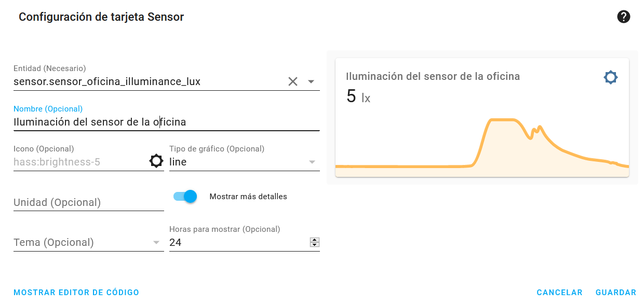The height and width of the screenshot is (305, 644).
Task: Click the CANCELAR button
Action: (x=559, y=293)
